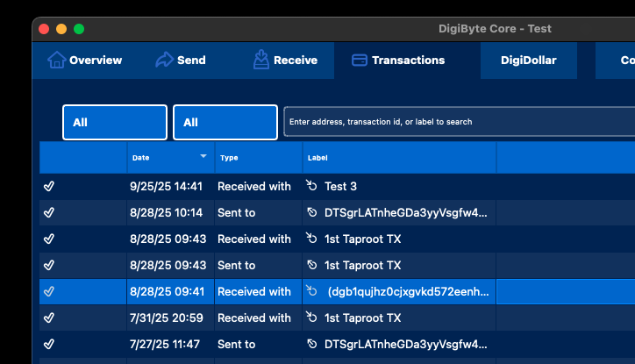635x364 pixels.
Task: Click DTSgrLATnheGDa3yyVsgfw4 label in 7/27/25 row
Action: (x=406, y=344)
